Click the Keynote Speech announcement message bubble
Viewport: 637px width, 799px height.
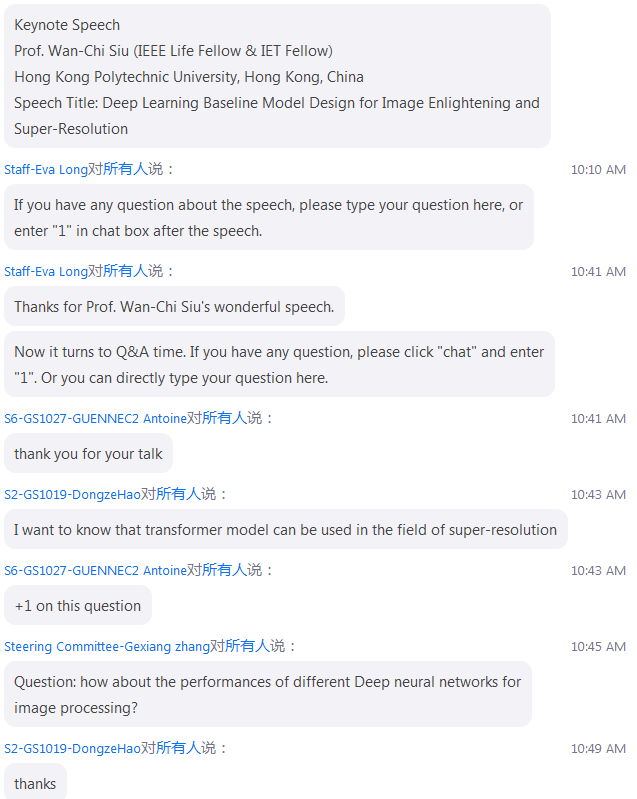277,76
